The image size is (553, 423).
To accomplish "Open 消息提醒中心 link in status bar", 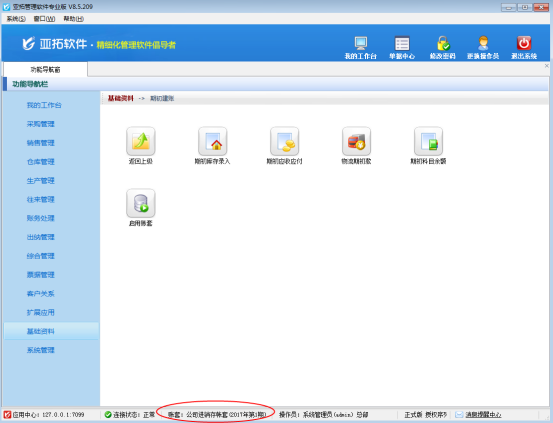I will [x=483, y=415].
